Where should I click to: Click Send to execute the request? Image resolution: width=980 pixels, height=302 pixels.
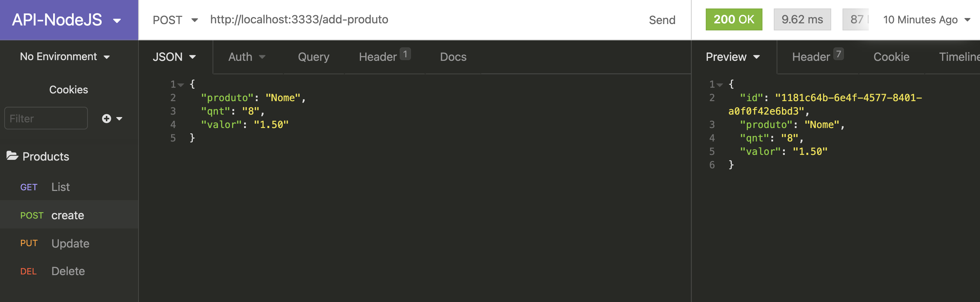[662, 20]
